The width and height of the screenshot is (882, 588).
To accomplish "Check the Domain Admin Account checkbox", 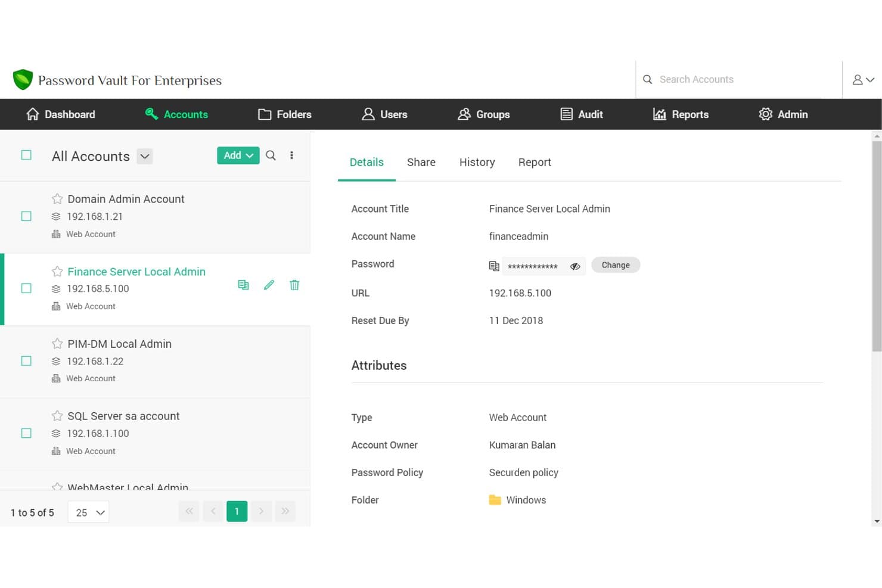I will coord(26,216).
